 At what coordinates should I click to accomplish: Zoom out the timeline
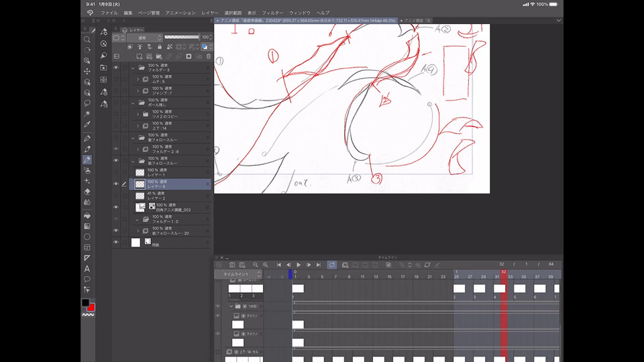tap(256, 265)
